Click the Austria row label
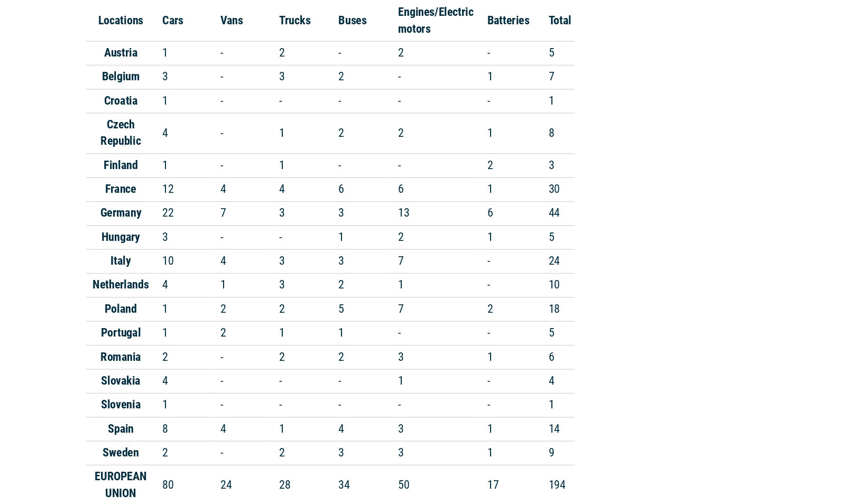Image resolution: width=849 pixels, height=504 pixels. (x=121, y=52)
